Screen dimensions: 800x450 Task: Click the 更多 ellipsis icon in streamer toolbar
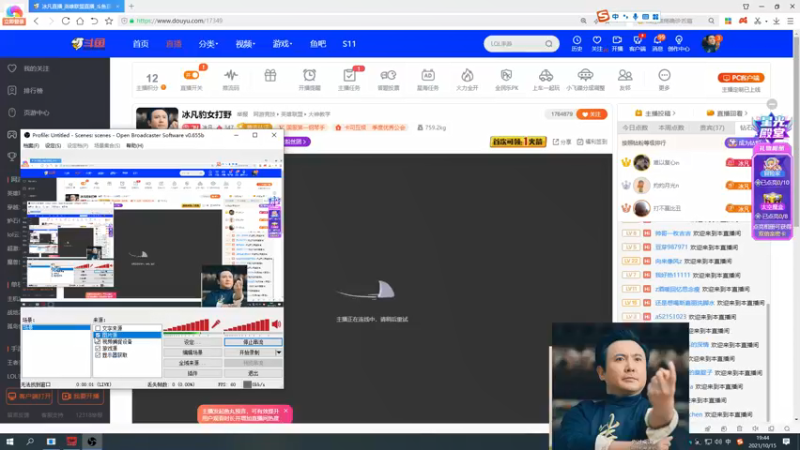point(664,76)
